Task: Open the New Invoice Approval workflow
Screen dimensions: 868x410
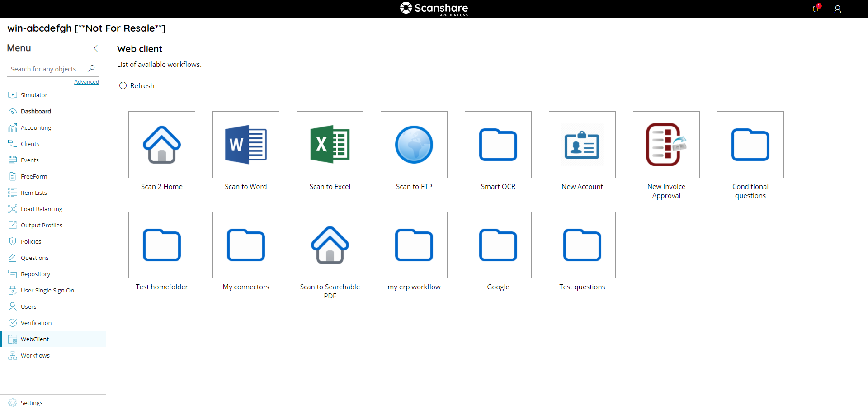Action: click(x=666, y=145)
